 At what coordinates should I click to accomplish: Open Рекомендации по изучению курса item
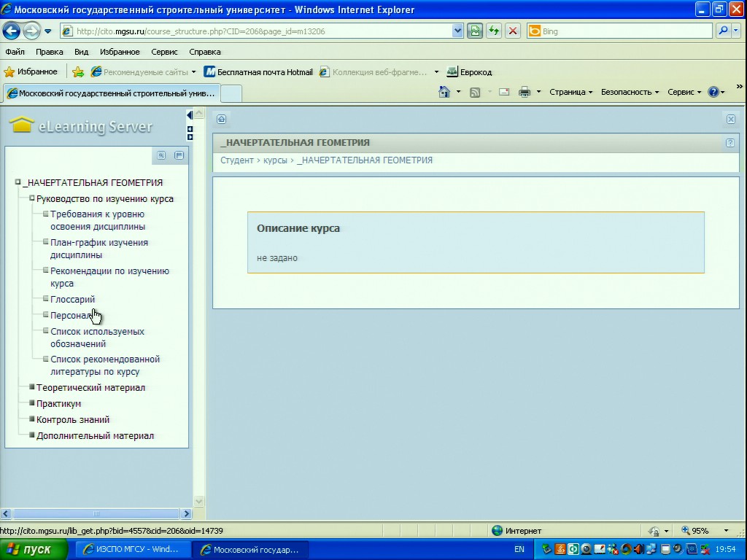(109, 277)
